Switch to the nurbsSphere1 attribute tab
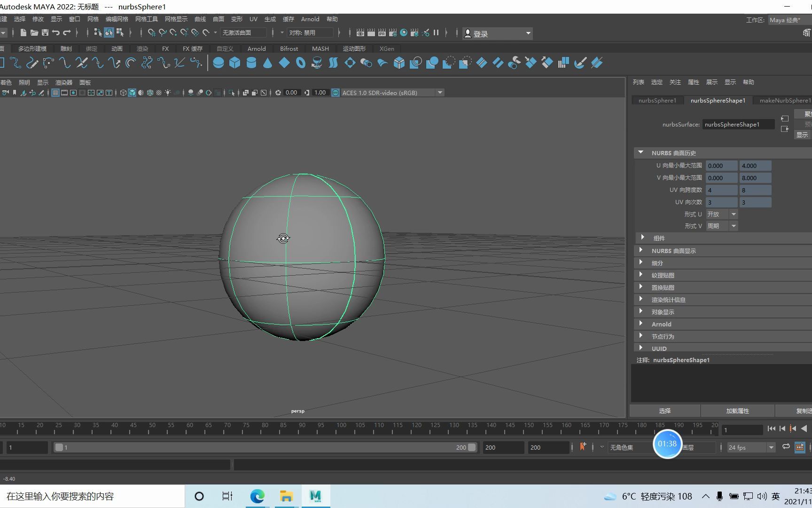The image size is (812, 508). click(657, 100)
